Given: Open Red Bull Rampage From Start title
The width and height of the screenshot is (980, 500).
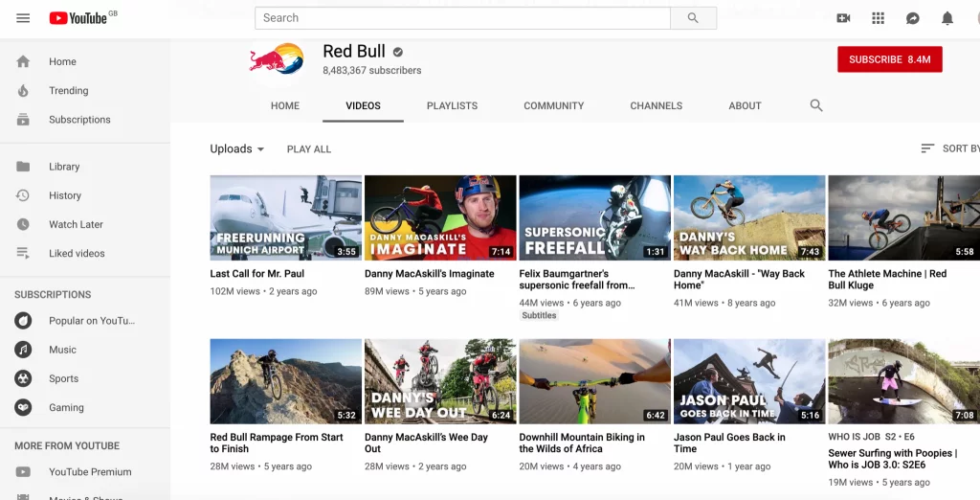Looking at the screenshot, I should pos(277,443).
